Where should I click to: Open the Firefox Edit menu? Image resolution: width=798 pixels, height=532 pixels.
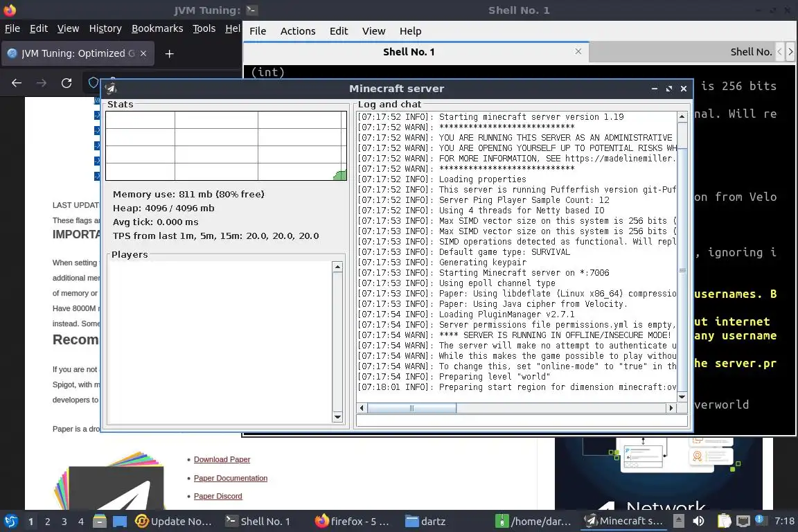point(39,28)
